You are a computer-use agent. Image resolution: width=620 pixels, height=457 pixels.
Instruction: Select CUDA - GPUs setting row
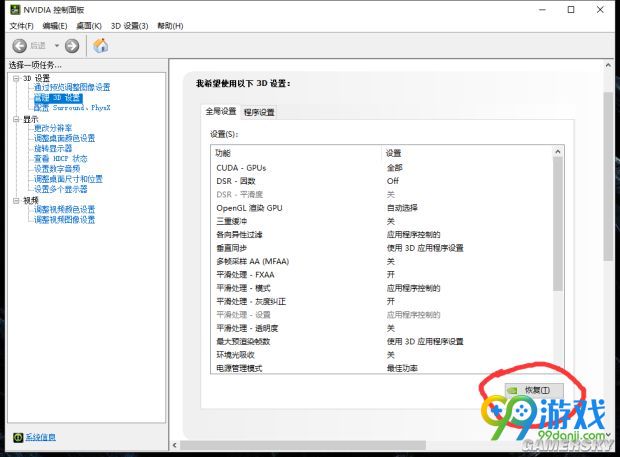pos(382,168)
